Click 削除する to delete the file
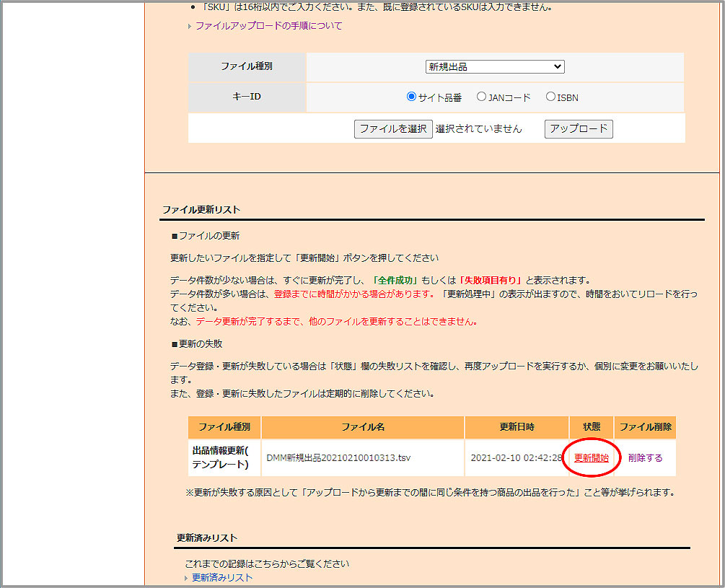Viewport: 725px width, 588px height. point(645,458)
